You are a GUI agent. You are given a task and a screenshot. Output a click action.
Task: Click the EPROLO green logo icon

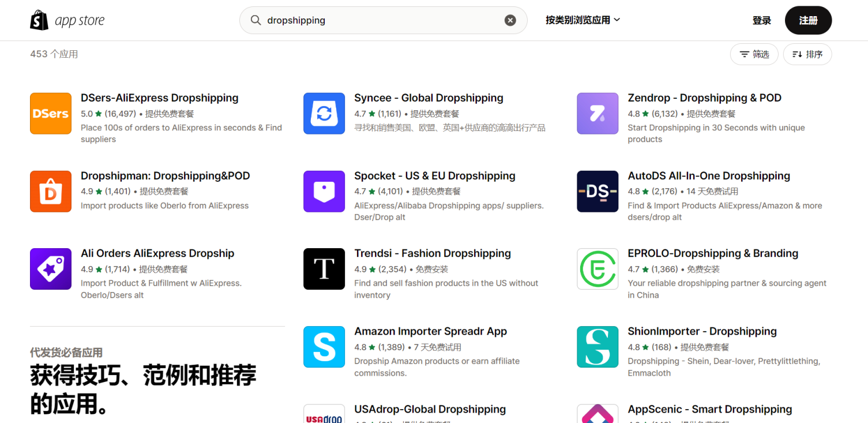pyautogui.click(x=598, y=269)
